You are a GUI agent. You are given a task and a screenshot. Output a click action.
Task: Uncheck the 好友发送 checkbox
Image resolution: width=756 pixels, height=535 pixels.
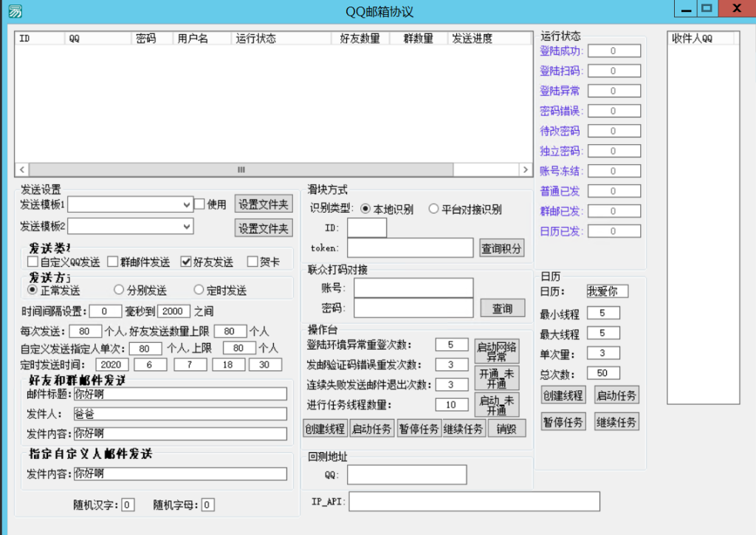[x=186, y=262]
